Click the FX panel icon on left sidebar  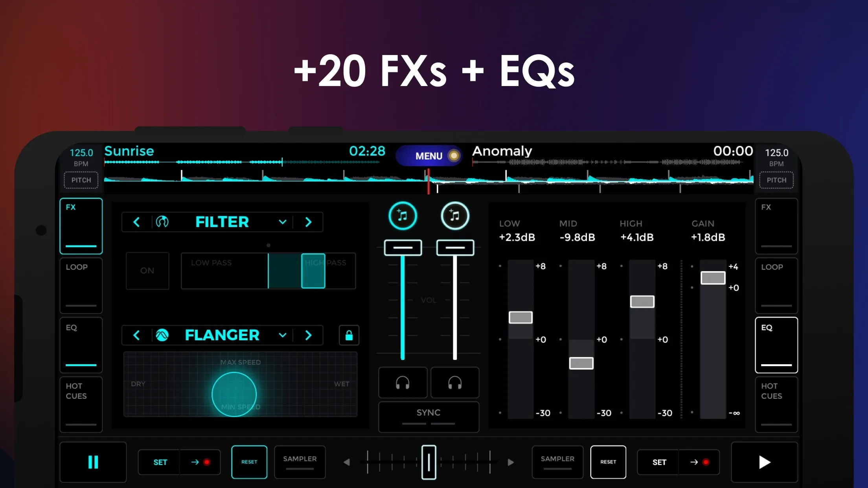[81, 225]
